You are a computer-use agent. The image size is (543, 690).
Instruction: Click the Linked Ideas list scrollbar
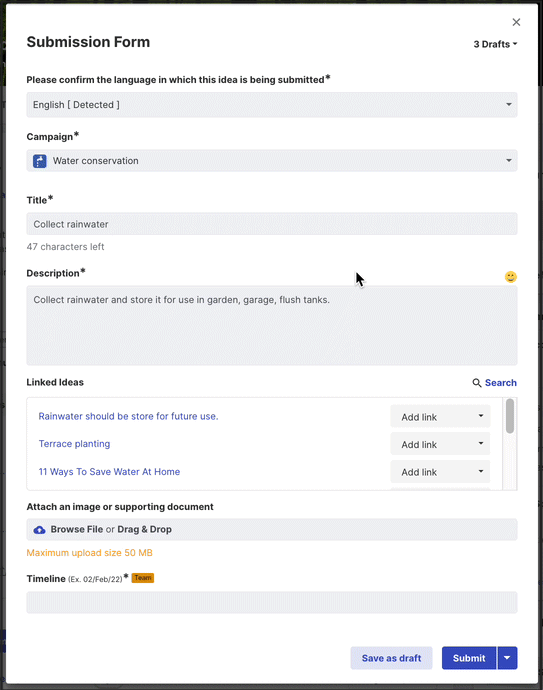click(510, 416)
